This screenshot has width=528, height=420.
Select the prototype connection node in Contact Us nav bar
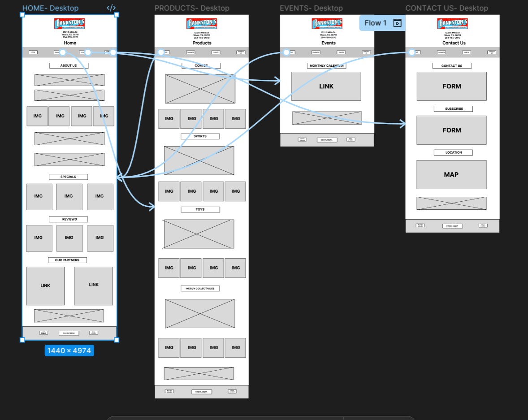tap(412, 52)
